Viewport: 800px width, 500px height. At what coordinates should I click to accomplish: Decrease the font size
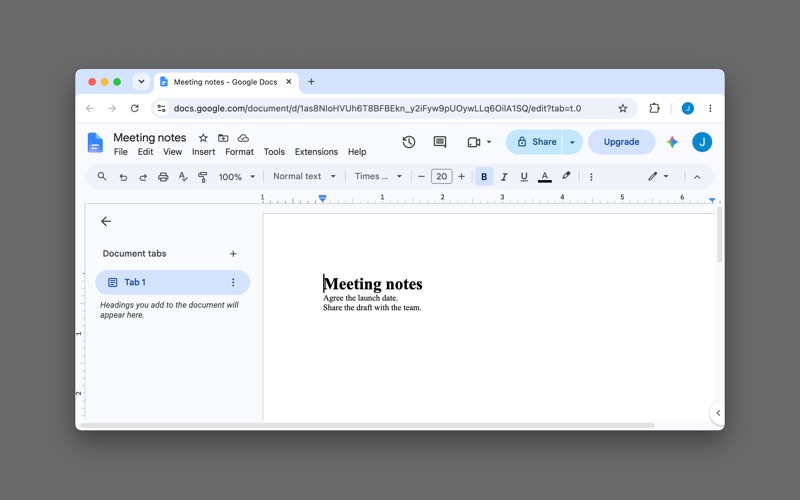(x=421, y=177)
